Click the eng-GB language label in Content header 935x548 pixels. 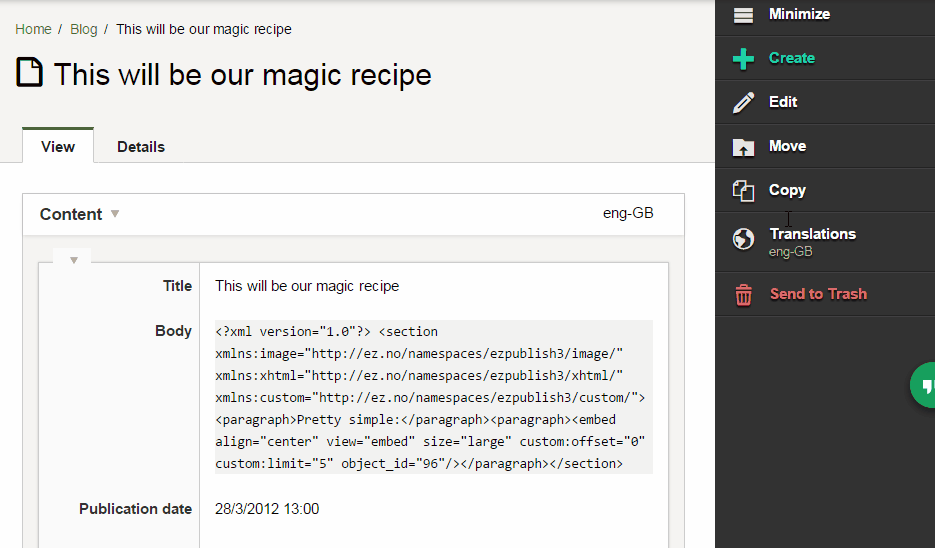[x=628, y=213]
